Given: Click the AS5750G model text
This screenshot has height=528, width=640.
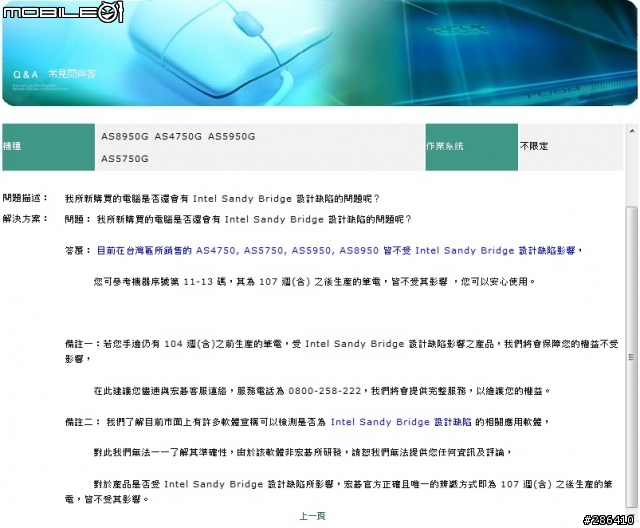Looking at the screenshot, I should point(124,159).
